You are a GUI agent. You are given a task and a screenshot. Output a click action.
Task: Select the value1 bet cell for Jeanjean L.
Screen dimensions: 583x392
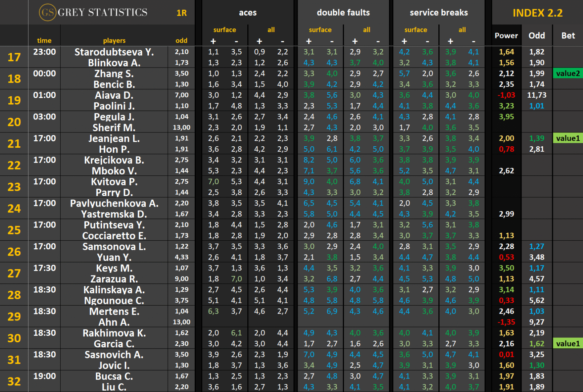click(x=568, y=138)
